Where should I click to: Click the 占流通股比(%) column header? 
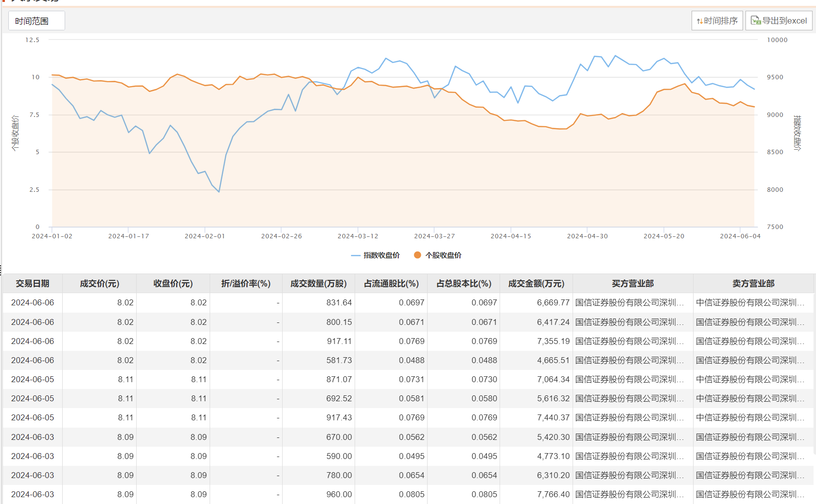391,284
